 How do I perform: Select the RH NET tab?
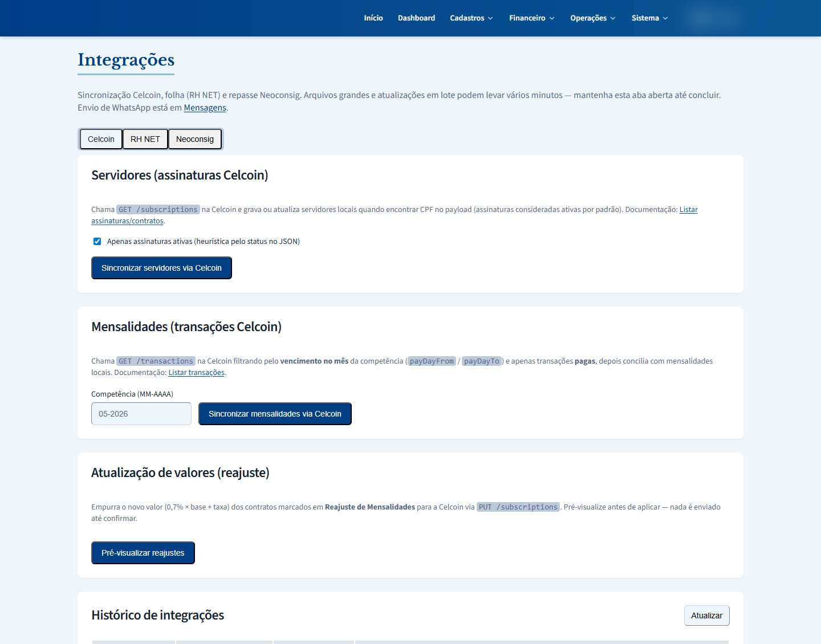(x=145, y=139)
